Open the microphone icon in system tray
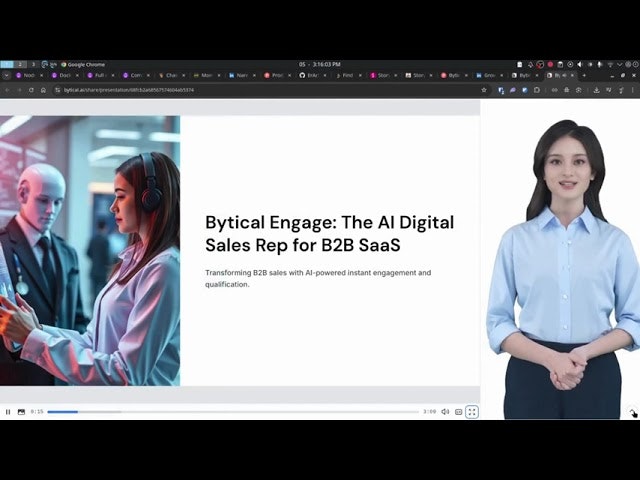 pyautogui.click(x=600, y=64)
